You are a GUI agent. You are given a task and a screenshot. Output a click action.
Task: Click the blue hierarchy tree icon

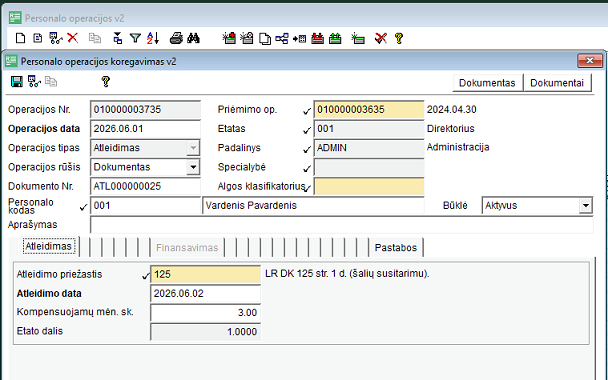pyautogui.click(x=282, y=38)
